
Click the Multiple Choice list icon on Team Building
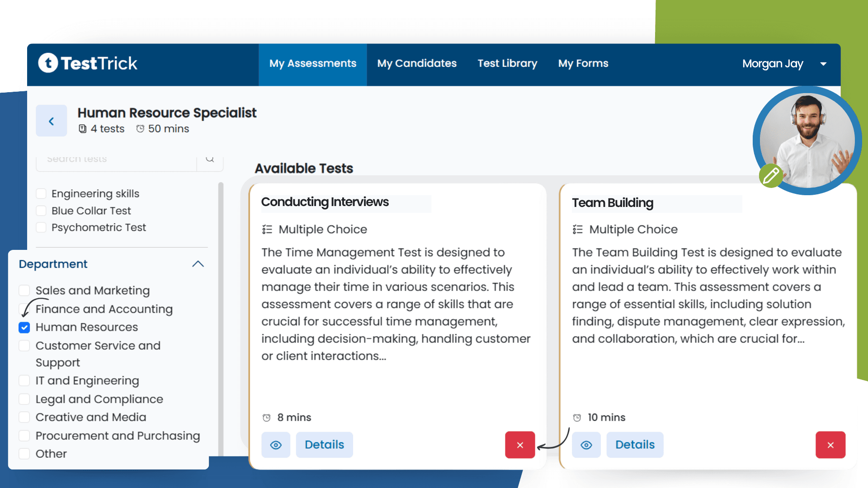click(577, 229)
